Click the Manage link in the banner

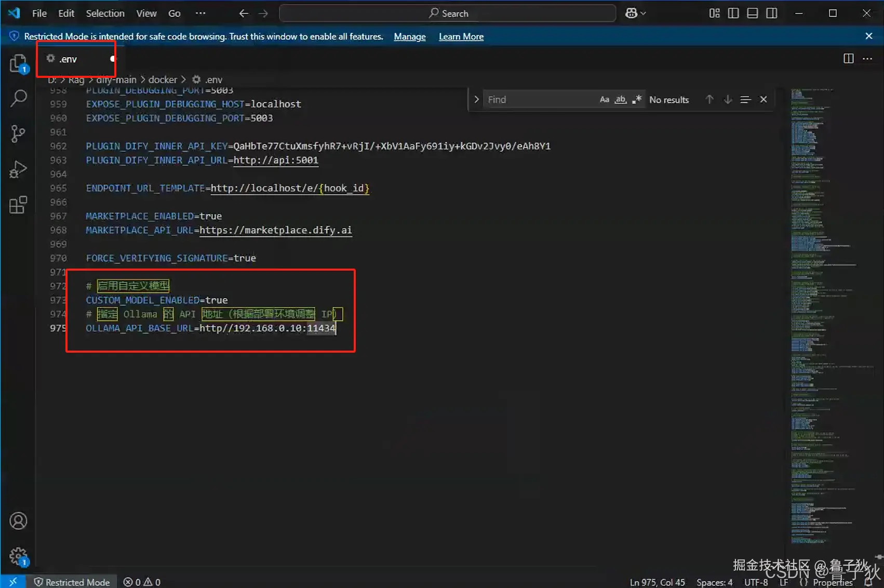pos(410,36)
